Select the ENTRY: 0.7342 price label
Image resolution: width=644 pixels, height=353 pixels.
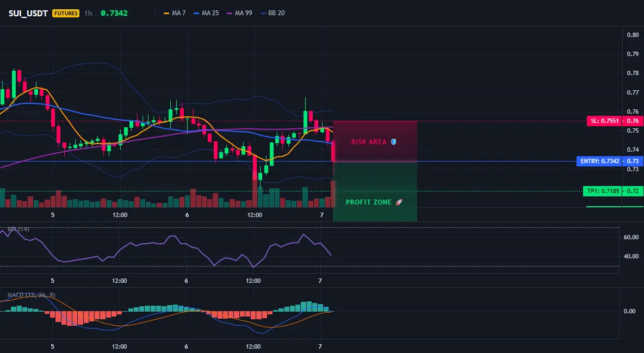(x=599, y=161)
